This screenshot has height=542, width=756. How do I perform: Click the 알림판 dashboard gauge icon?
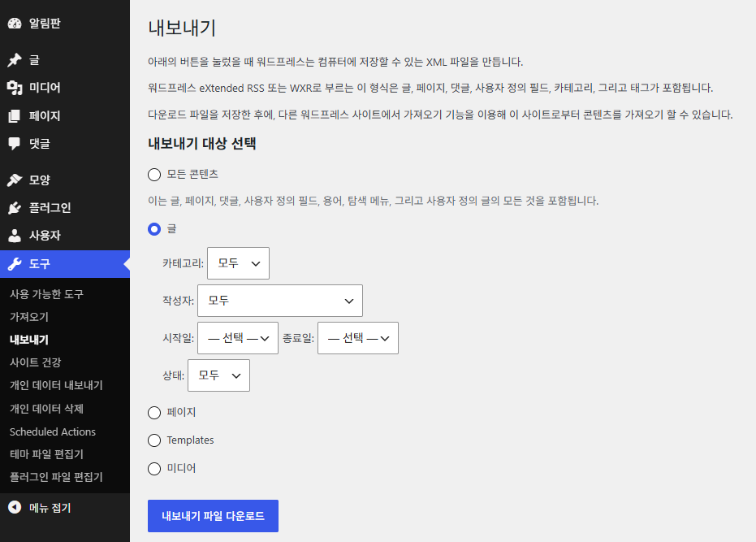tap(15, 24)
